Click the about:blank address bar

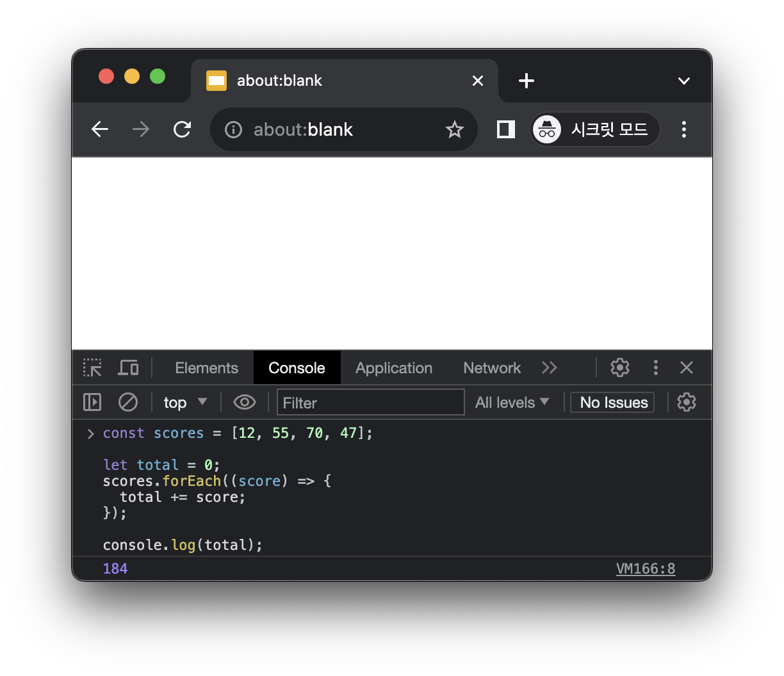344,129
